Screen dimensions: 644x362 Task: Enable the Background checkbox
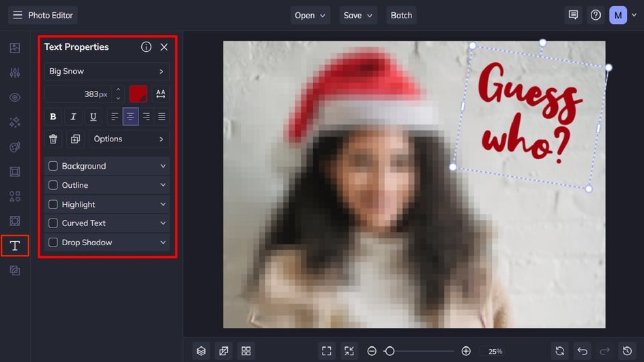click(53, 166)
